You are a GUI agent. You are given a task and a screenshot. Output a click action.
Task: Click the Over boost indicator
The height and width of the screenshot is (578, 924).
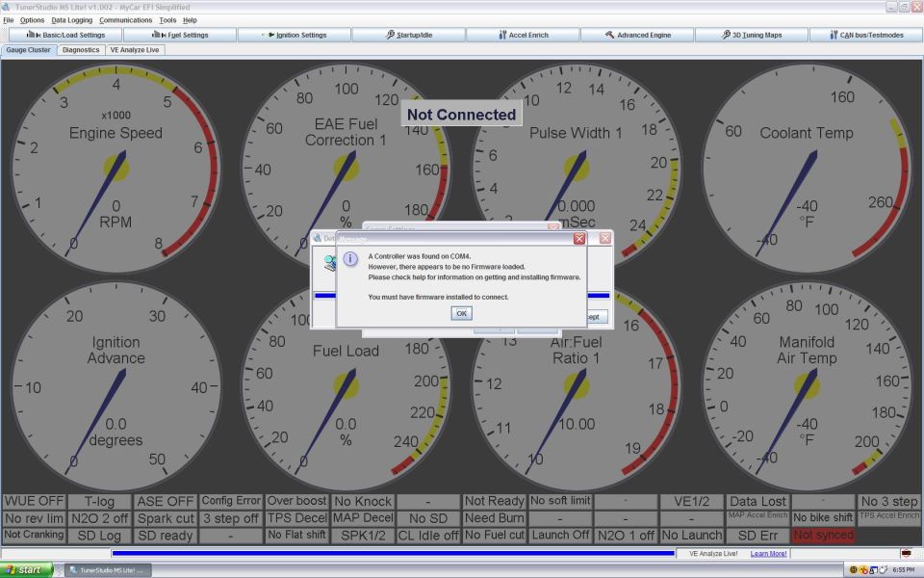(296, 501)
